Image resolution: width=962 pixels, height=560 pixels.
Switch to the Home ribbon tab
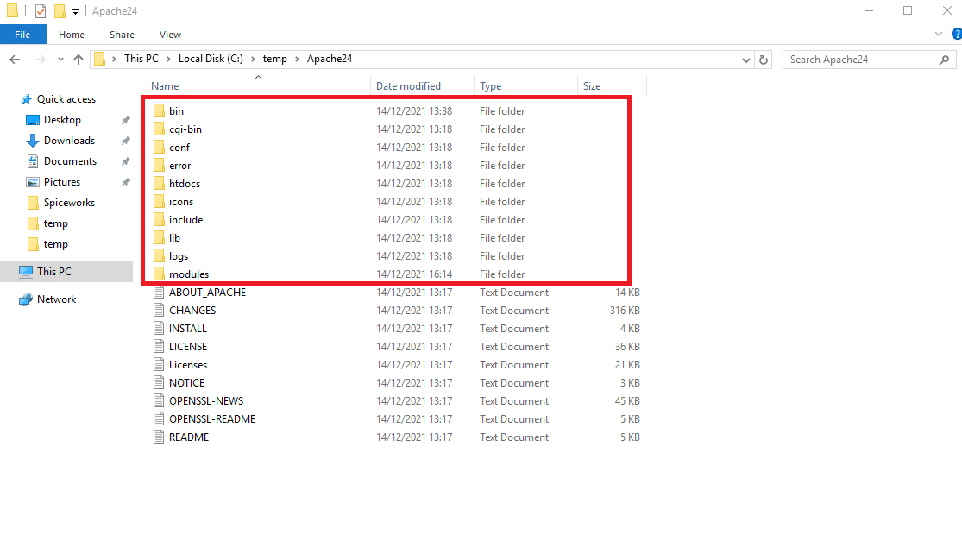71,35
